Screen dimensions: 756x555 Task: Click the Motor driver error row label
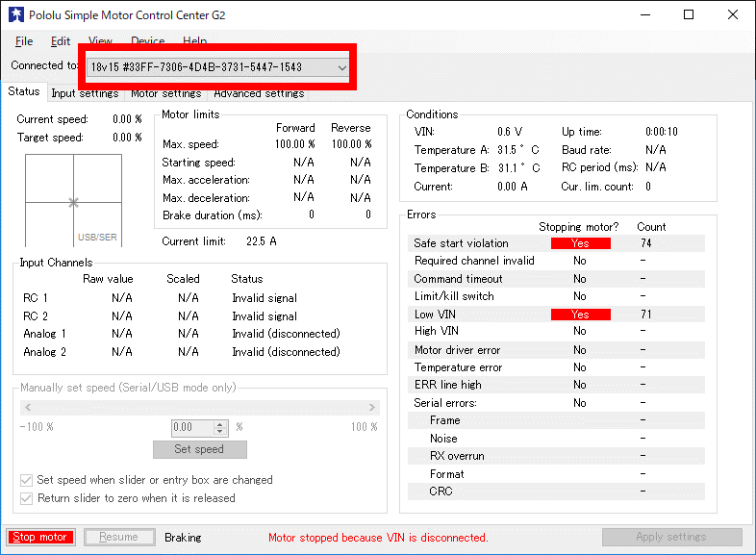[x=457, y=350]
